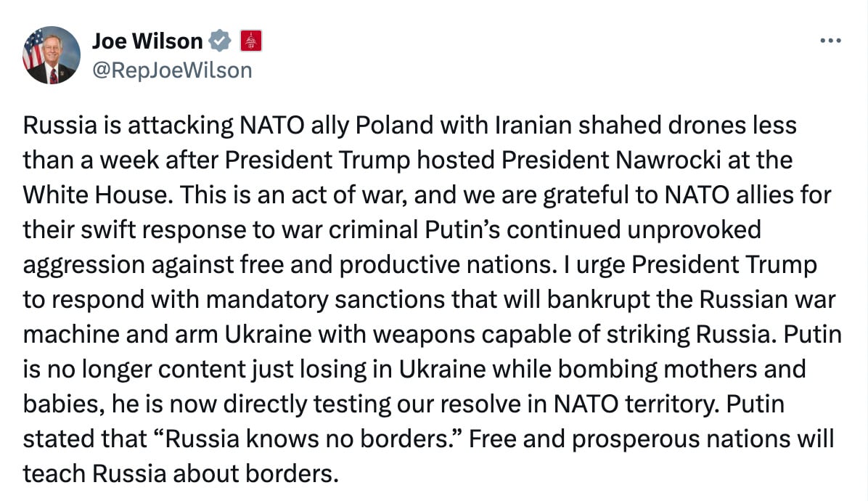Click the blue verified checkmark badge
The image size is (868, 501).
coord(220,41)
